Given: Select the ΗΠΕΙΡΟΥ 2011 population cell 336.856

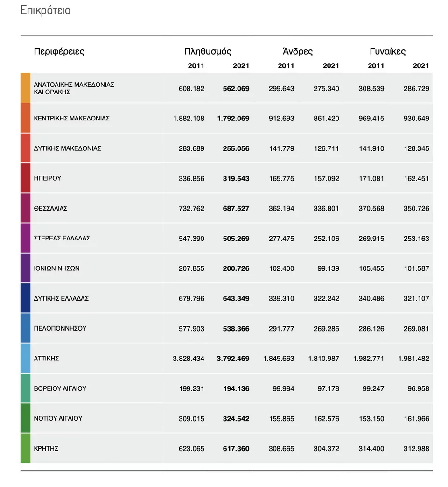Looking at the screenshot, I should [x=191, y=178].
